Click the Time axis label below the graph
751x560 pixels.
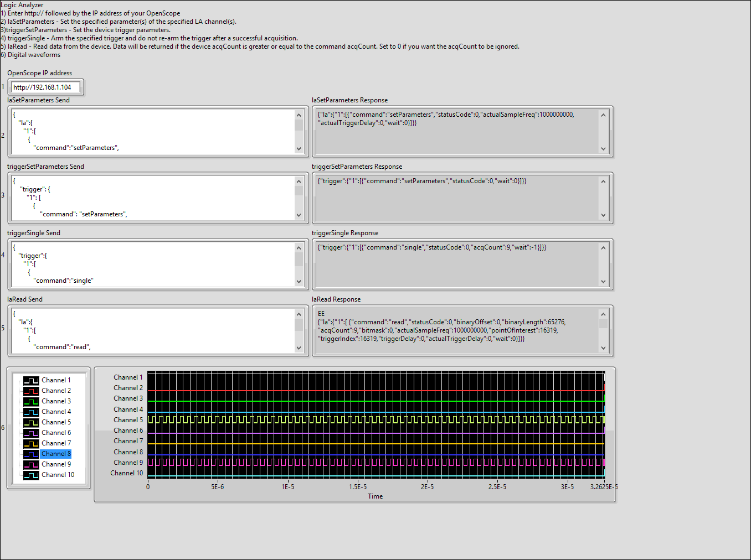pos(375,496)
